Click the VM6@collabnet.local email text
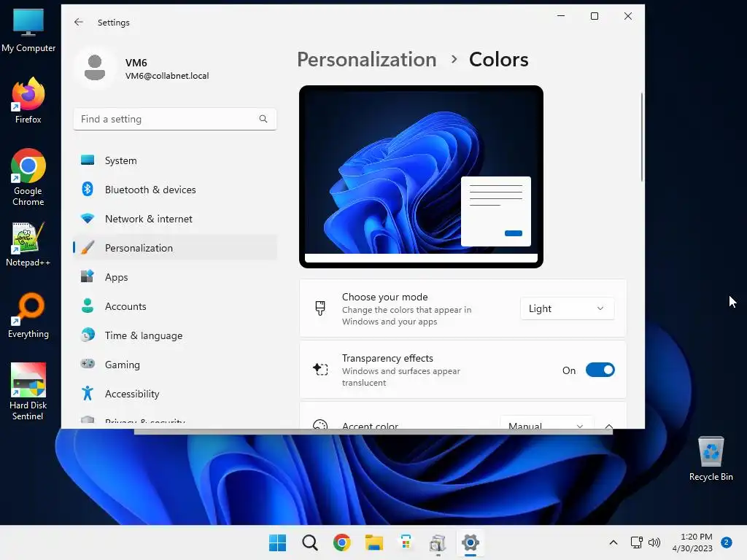 pyautogui.click(x=167, y=76)
